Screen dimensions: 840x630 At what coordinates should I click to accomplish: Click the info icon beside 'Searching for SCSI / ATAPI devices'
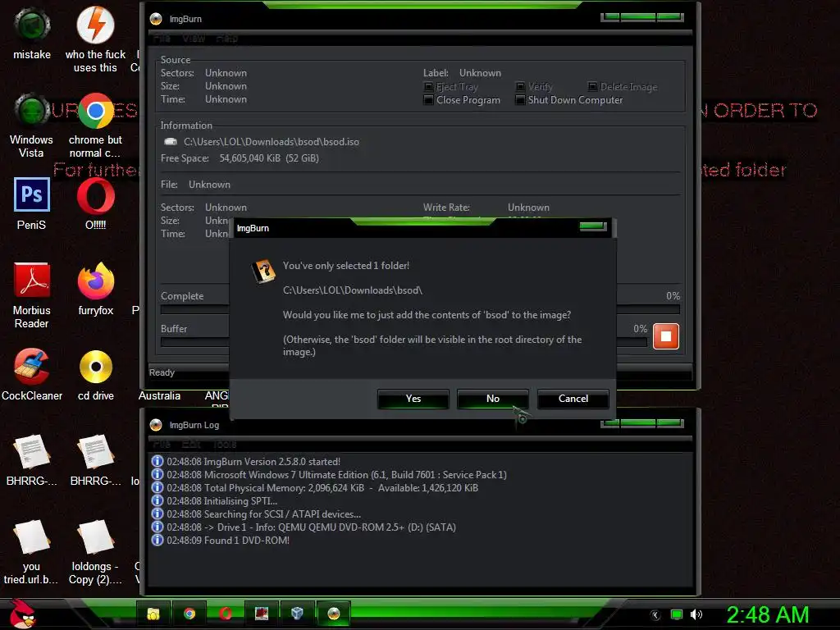coord(157,514)
